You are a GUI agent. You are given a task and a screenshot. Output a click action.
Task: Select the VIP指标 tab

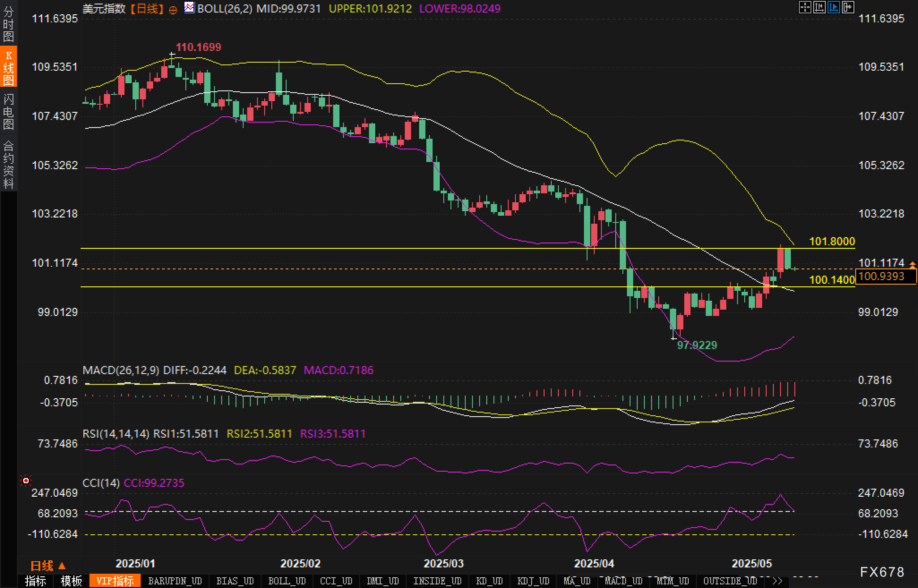coord(115,581)
